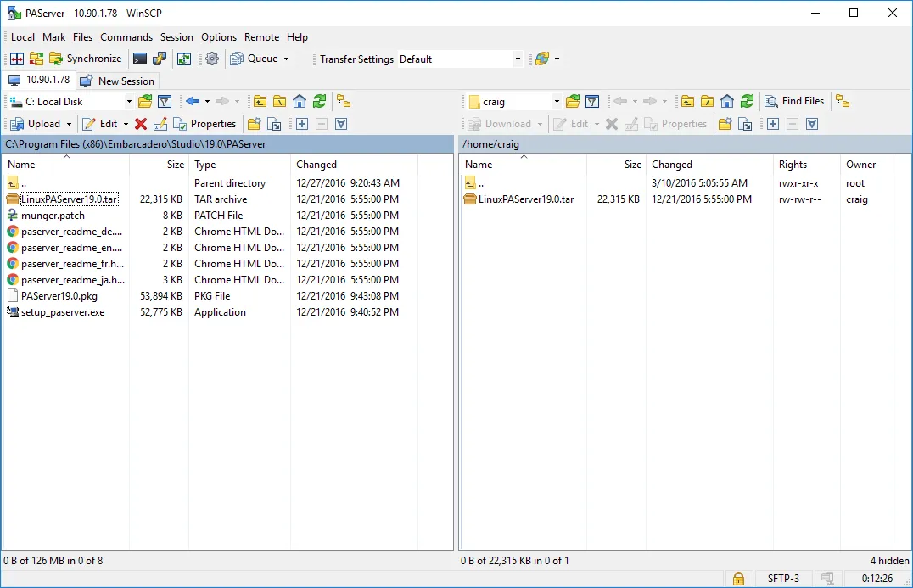Open local Properties button
The image size is (913, 588).
pyautogui.click(x=204, y=124)
